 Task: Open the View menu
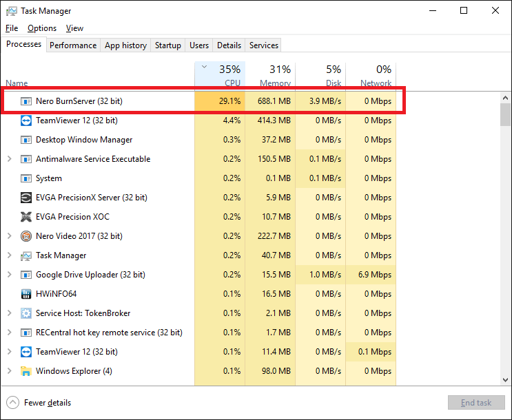pyautogui.click(x=74, y=28)
